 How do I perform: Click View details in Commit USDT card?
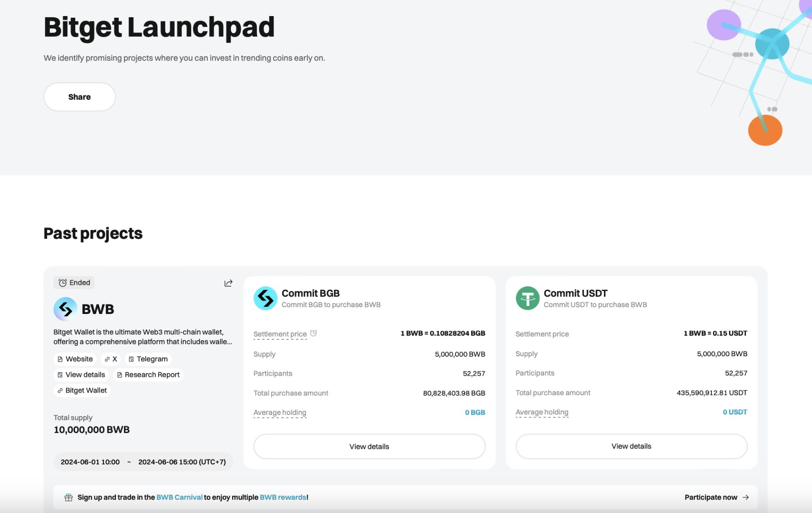(x=631, y=446)
